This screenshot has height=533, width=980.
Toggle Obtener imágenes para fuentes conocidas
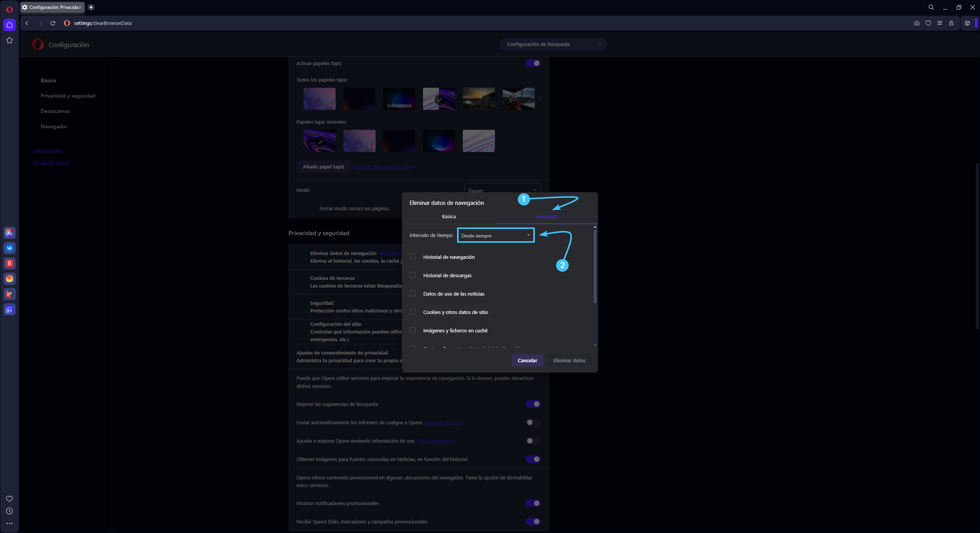[x=533, y=459]
